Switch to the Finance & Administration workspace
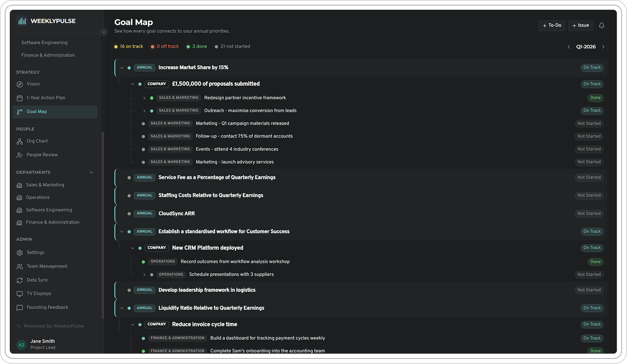Screen dimensions: 627x364 click(49, 55)
